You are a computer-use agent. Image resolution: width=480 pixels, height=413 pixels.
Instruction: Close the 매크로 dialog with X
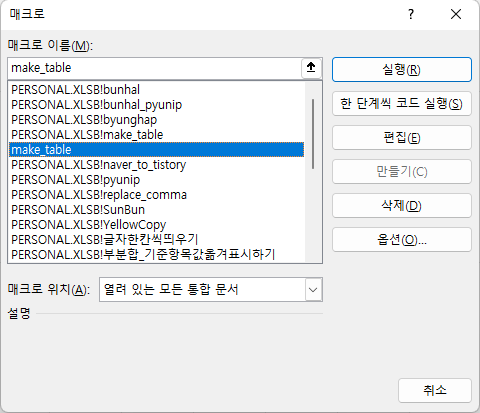(456, 14)
